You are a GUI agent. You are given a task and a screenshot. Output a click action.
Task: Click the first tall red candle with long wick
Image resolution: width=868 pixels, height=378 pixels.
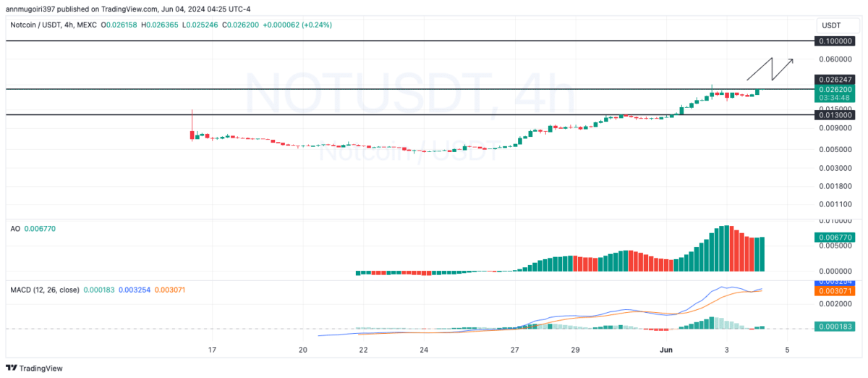192,125
